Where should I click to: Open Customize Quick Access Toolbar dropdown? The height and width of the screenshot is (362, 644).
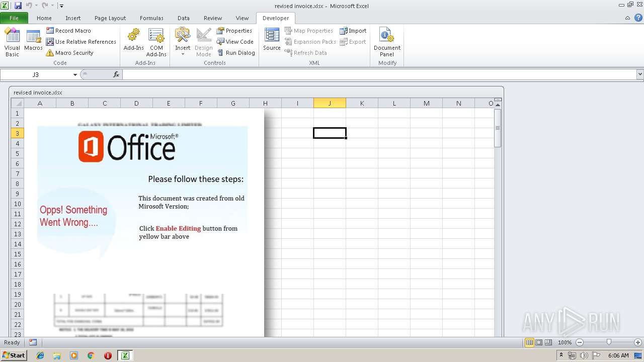point(61,6)
